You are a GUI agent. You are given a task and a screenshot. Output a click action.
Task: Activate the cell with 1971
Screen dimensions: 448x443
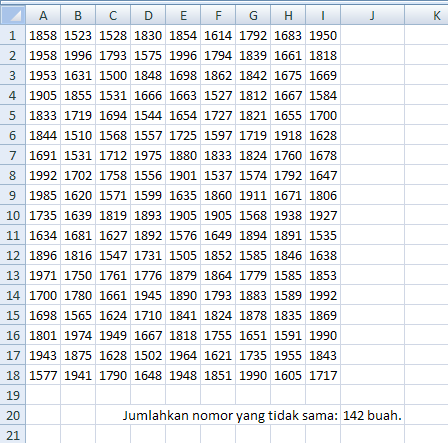pos(43,275)
